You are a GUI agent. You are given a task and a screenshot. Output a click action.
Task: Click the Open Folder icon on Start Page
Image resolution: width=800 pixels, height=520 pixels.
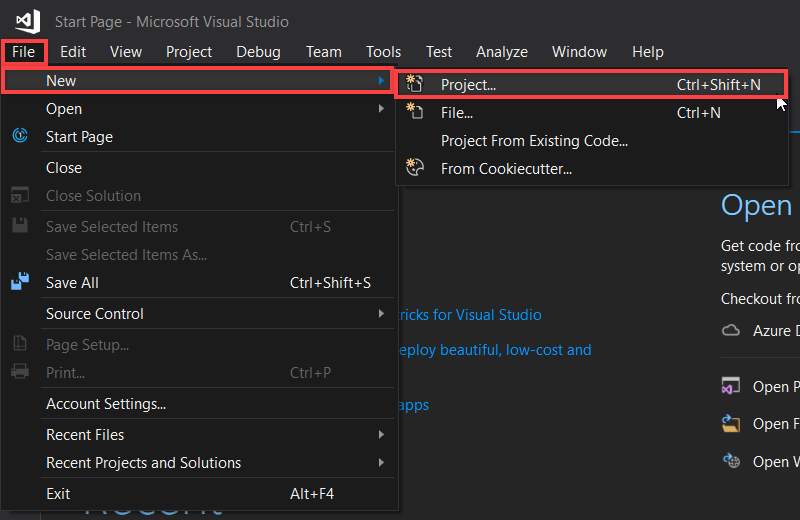coord(731,424)
